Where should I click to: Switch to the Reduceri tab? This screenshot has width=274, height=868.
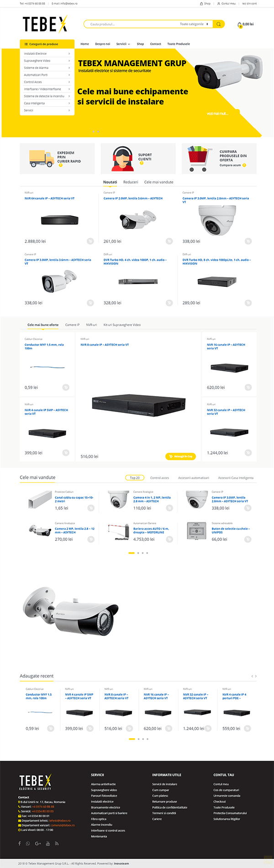point(131,182)
